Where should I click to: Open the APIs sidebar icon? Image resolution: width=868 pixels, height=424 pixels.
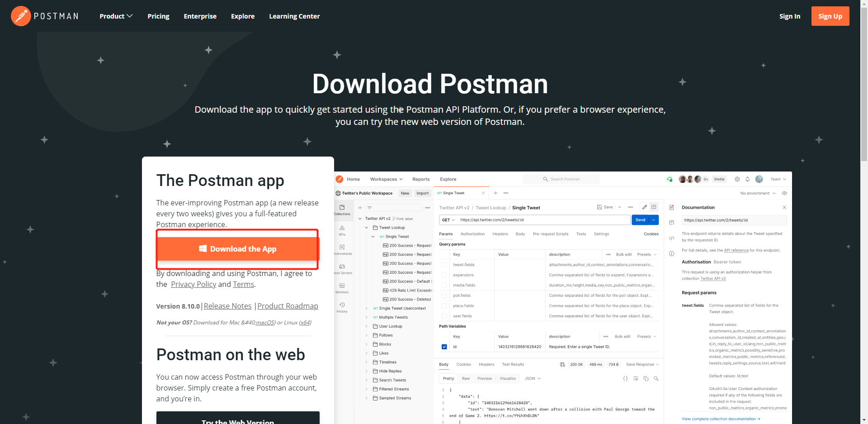tap(342, 230)
